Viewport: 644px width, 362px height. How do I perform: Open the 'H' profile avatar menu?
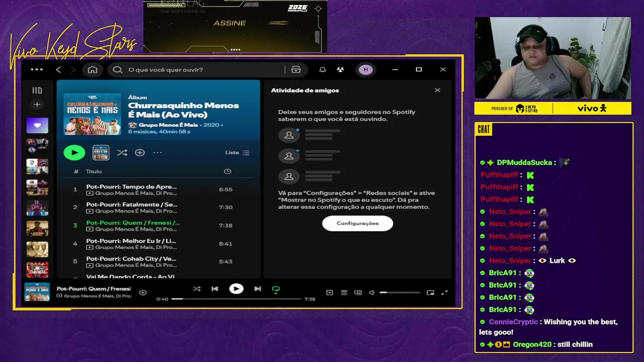[x=366, y=69]
